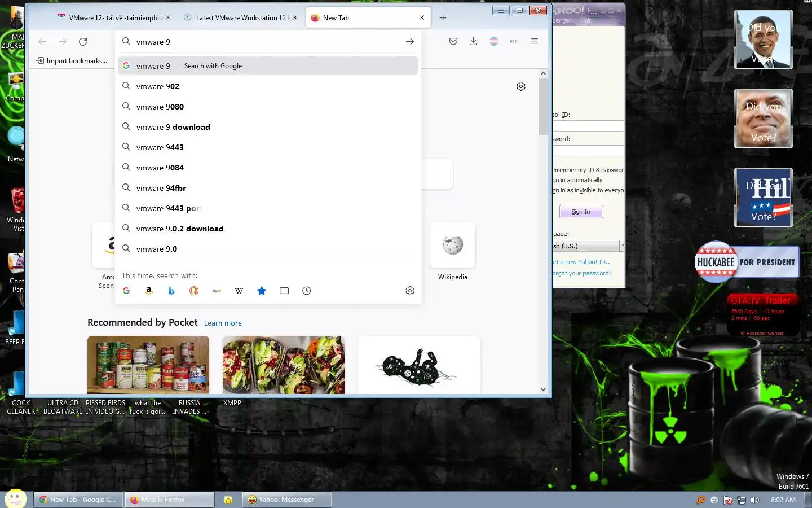Click inside the address bar text field

(268, 42)
